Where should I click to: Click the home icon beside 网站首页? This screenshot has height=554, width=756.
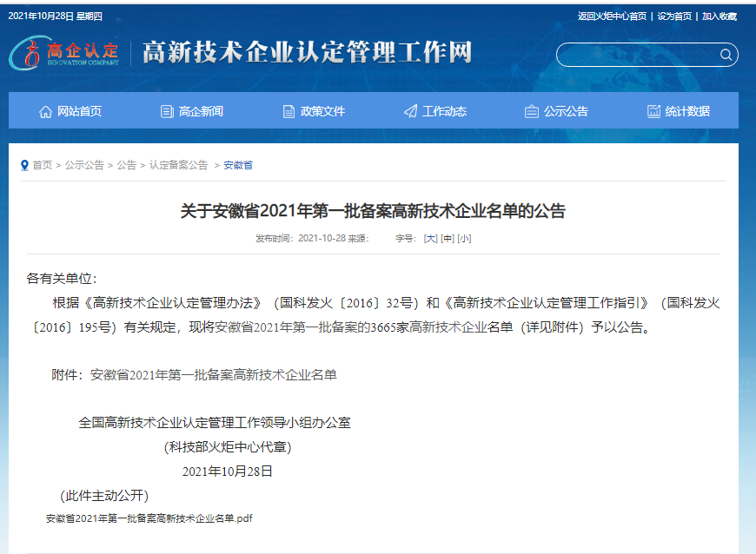45,112
